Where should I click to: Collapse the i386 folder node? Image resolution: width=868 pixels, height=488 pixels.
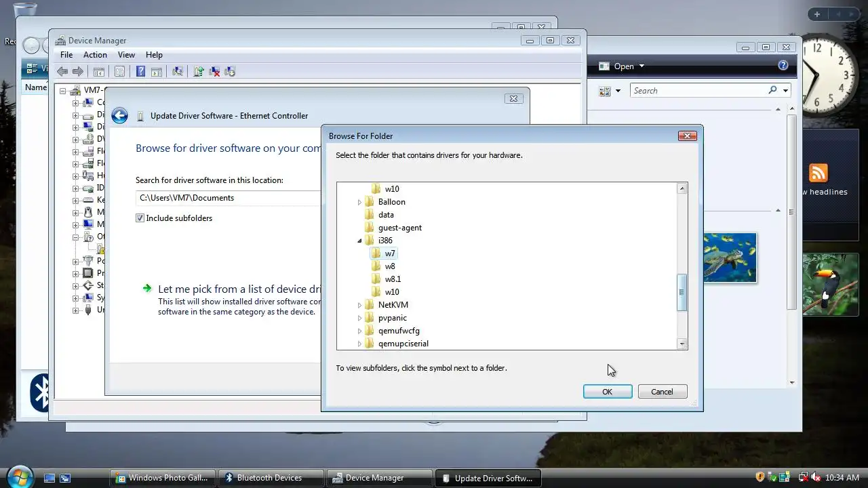359,241
